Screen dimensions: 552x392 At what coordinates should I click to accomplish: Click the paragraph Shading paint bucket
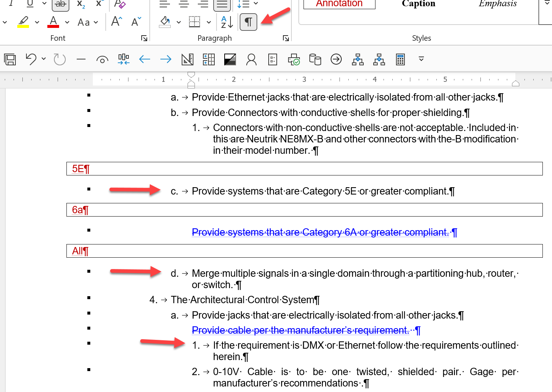(165, 22)
